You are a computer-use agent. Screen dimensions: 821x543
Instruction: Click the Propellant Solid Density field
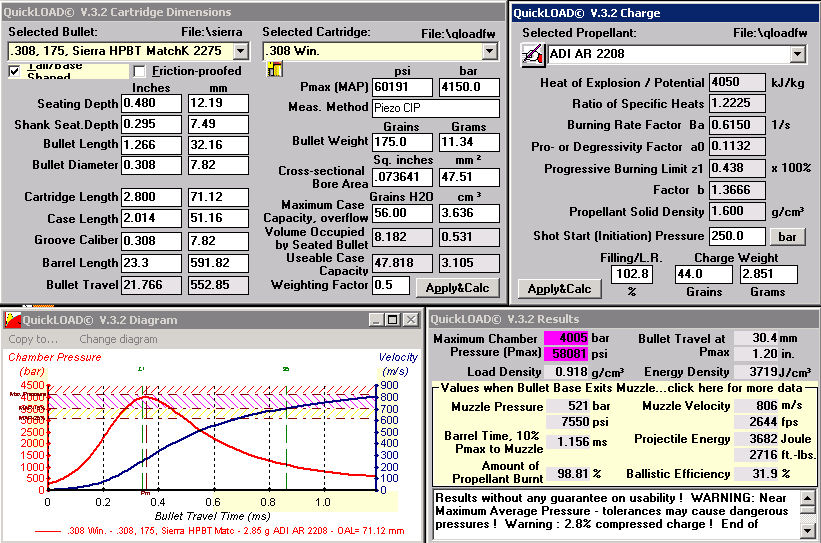coord(737,212)
